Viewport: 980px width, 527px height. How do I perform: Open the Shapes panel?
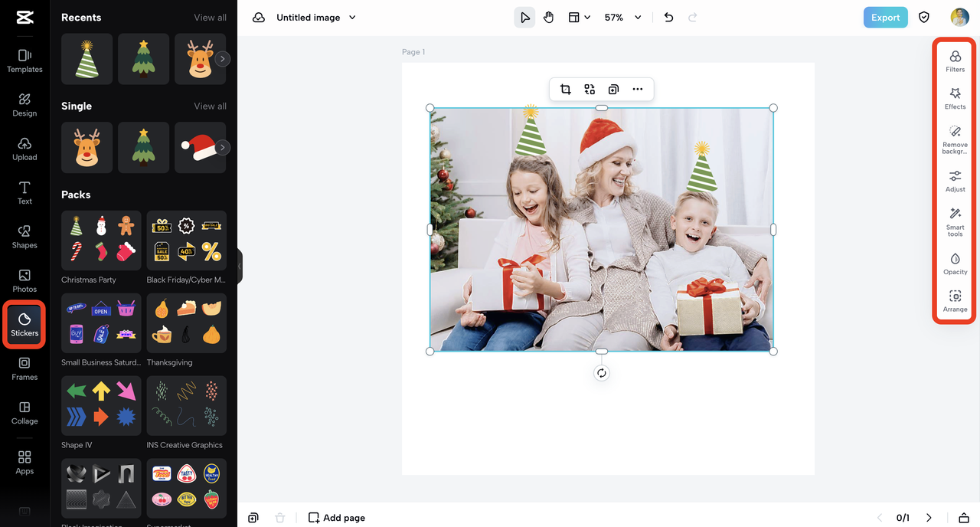click(24, 237)
